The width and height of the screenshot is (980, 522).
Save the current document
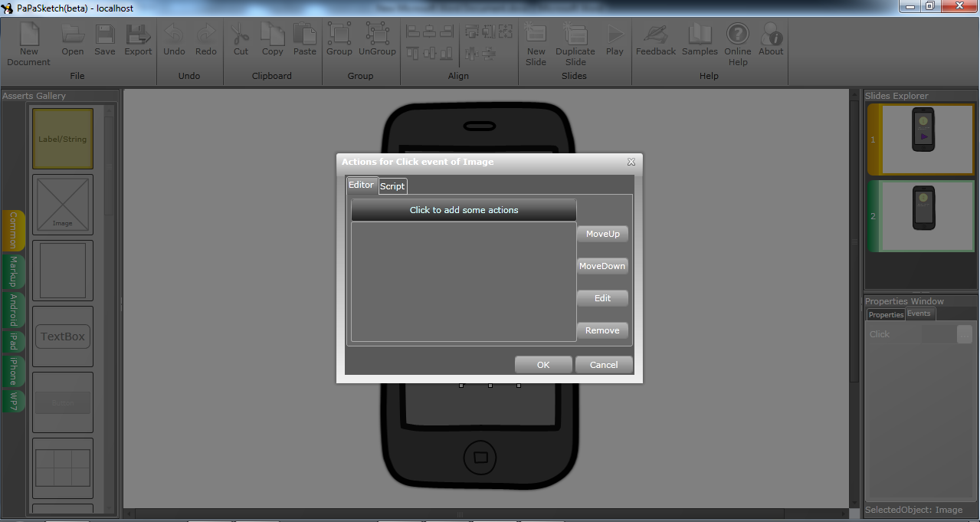(105, 40)
